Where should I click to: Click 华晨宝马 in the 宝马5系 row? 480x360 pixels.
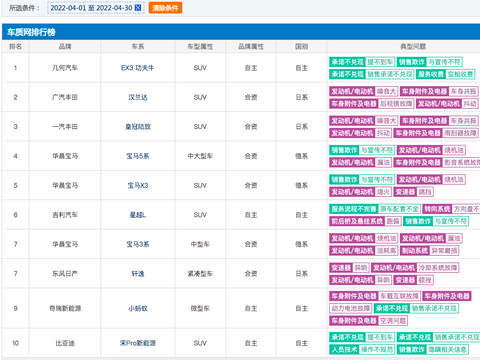(x=65, y=156)
